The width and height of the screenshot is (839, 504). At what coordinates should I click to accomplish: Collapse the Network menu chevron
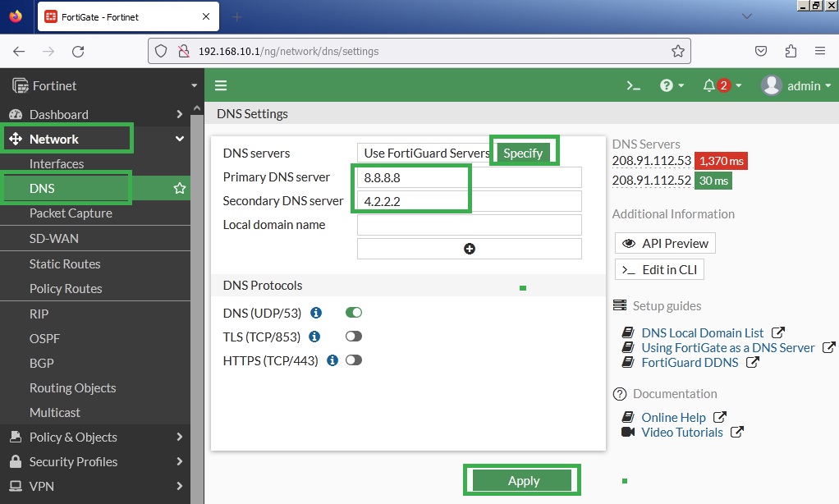pos(179,139)
